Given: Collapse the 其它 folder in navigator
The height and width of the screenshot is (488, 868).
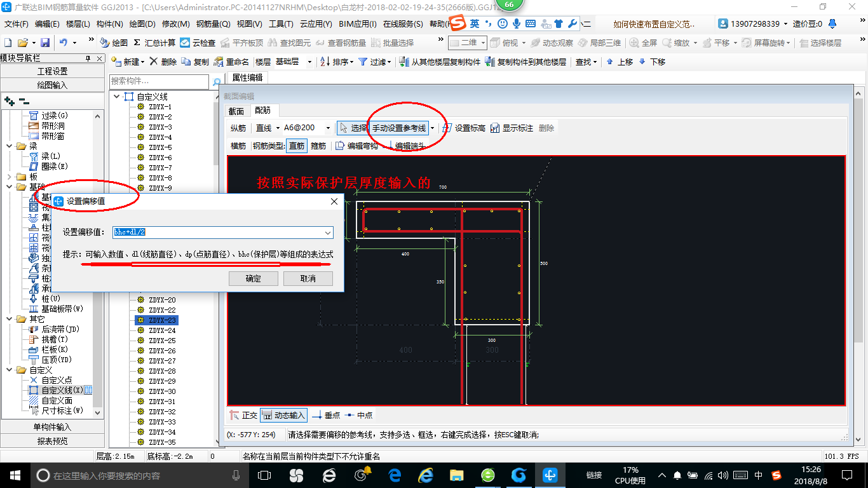Looking at the screenshot, I should [9, 319].
